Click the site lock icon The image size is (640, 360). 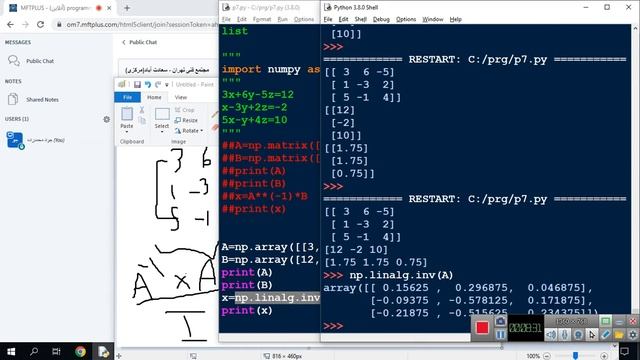coord(59,24)
